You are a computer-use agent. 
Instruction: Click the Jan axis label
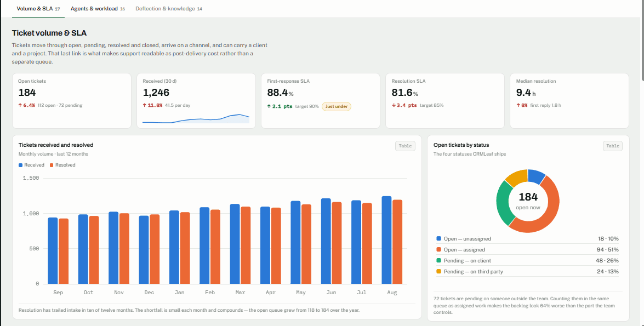(179, 293)
